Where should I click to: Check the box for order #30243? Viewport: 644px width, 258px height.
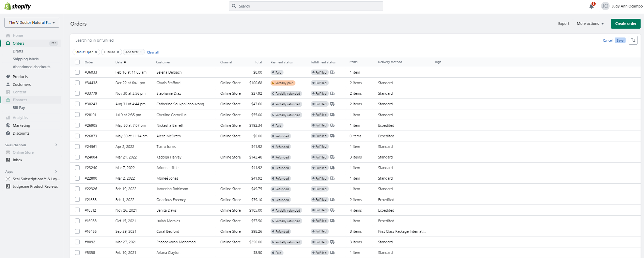77,104
